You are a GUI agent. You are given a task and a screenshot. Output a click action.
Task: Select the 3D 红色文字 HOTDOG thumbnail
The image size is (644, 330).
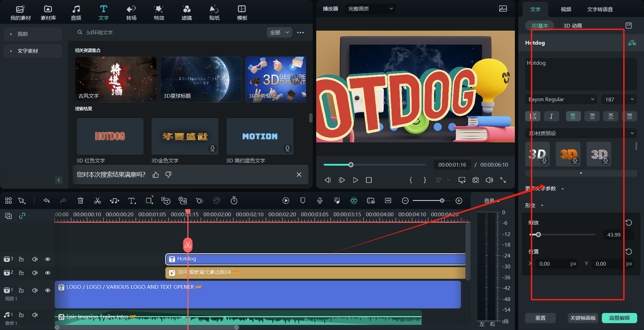point(110,137)
